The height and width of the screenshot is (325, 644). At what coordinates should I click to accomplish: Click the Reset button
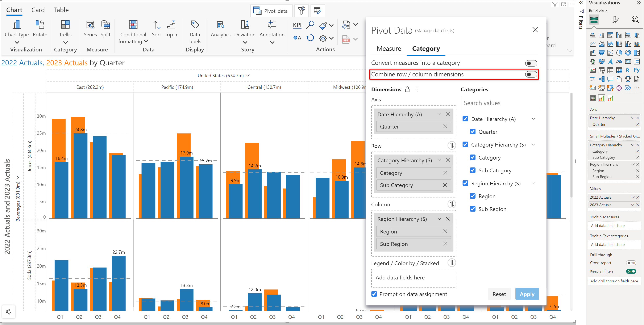point(499,294)
